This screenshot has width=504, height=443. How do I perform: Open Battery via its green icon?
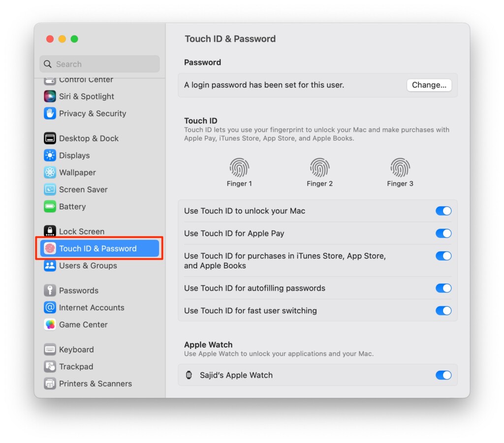(x=50, y=207)
